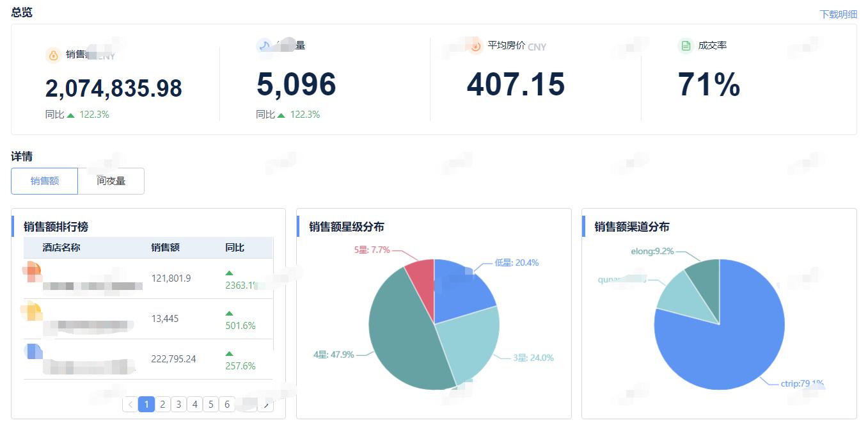Select page 6 in the pagination bar
868x434 pixels.
point(227,404)
